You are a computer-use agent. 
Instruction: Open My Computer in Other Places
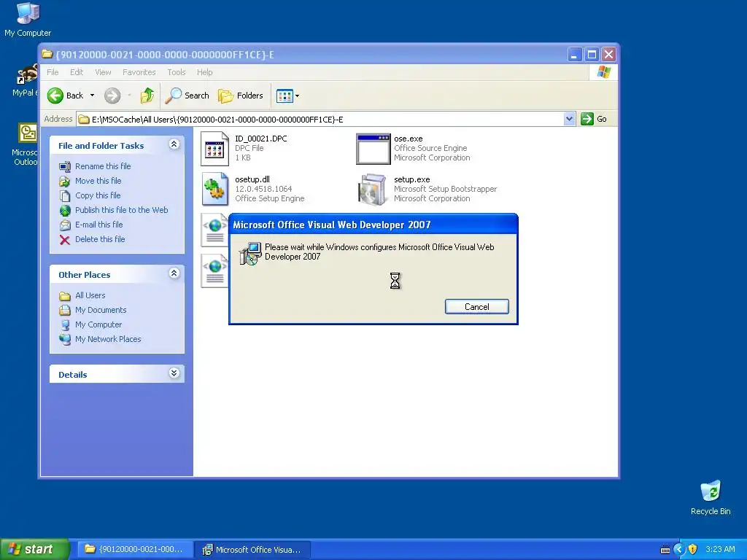(x=98, y=324)
